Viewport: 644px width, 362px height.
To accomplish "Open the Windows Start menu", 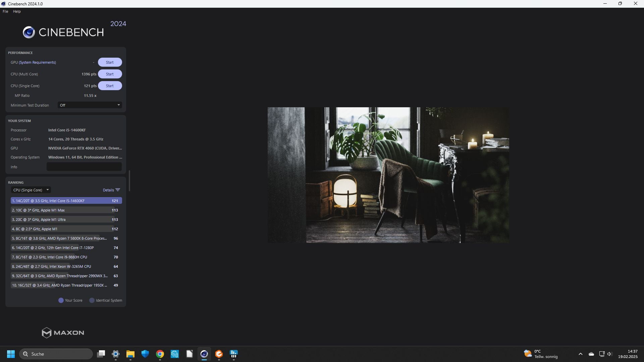I will pyautogui.click(x=11, y=354).
